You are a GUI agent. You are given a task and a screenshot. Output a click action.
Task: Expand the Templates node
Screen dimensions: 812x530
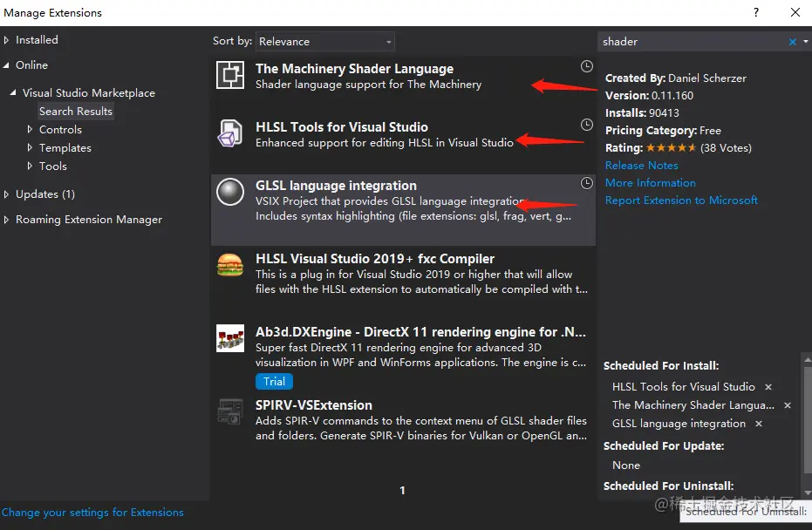pos(30,147)
